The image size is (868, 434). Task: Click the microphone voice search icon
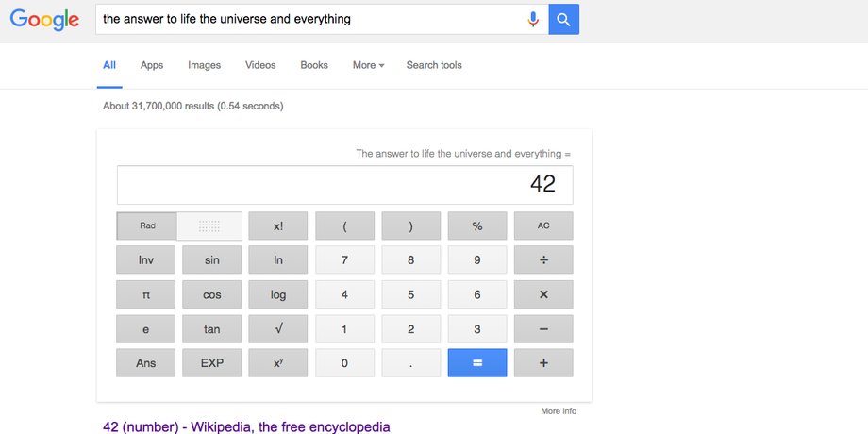(x=532, y=20)
